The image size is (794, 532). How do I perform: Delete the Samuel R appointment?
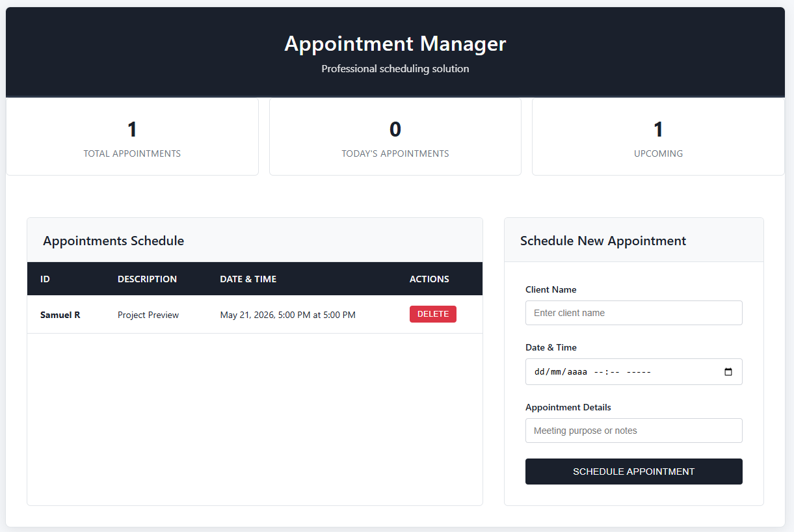(x=432, y=314)
